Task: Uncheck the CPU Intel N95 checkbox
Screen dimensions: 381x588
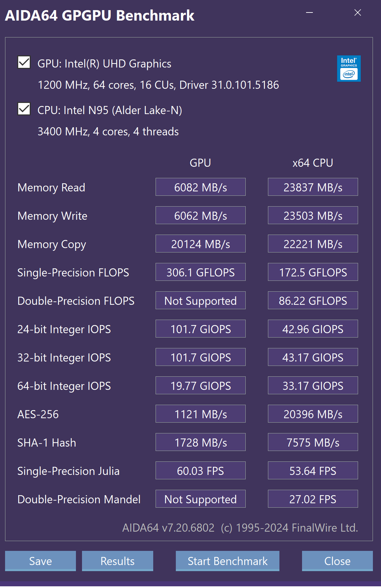Action: pos(24,109)
